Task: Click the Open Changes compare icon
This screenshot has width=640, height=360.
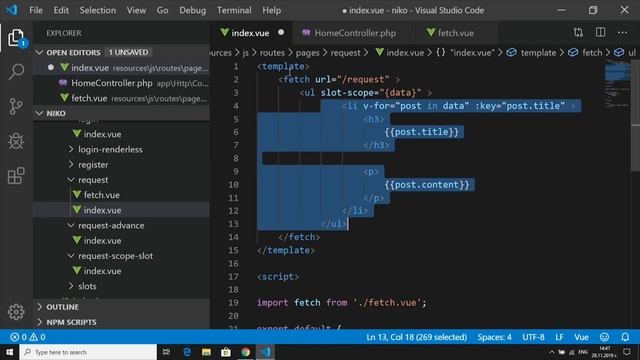Action: [578, 33]
